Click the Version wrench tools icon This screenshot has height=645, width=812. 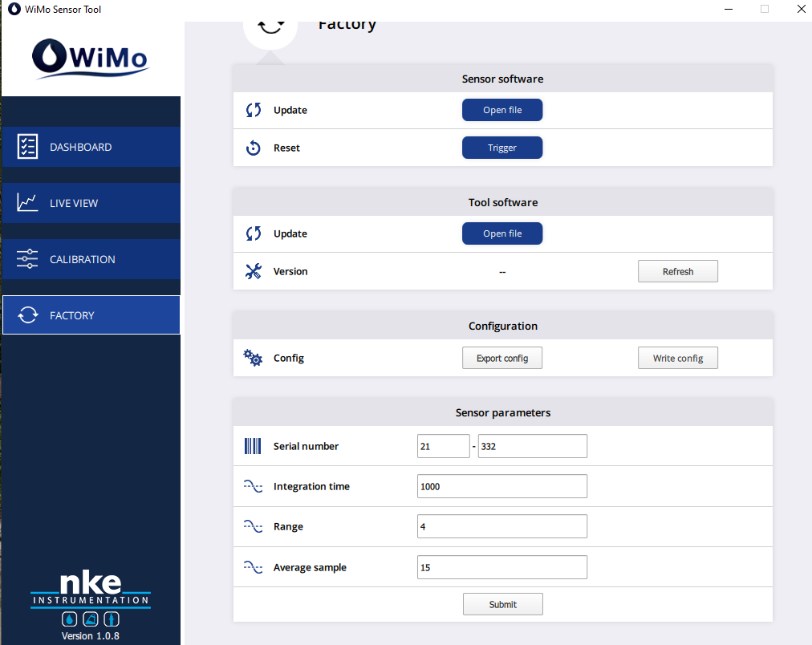pos(254,271)
